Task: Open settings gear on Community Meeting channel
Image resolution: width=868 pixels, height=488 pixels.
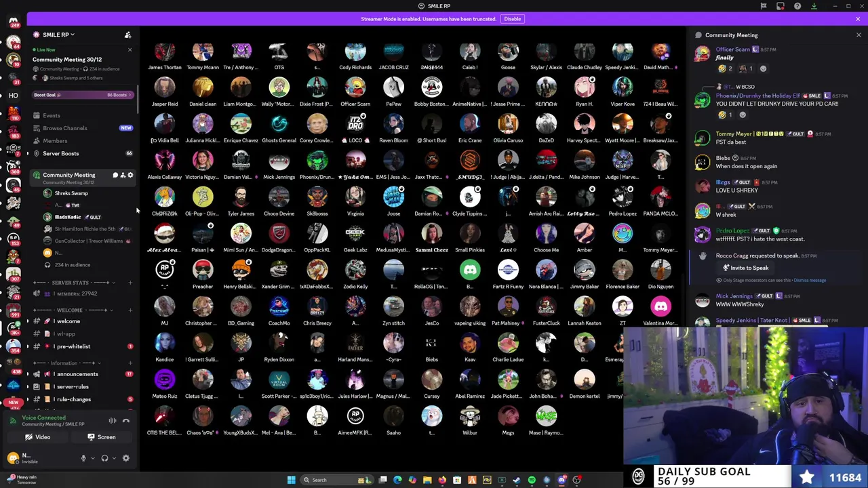Action: click(130, 176)
